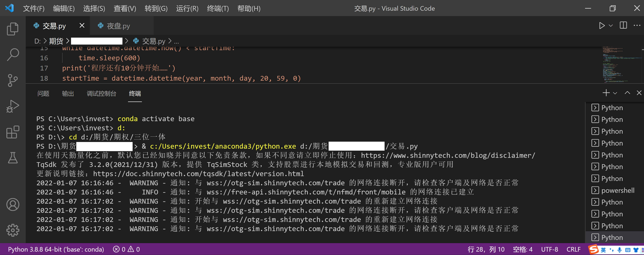Select the first Python terminal in the list

[615, 108]
